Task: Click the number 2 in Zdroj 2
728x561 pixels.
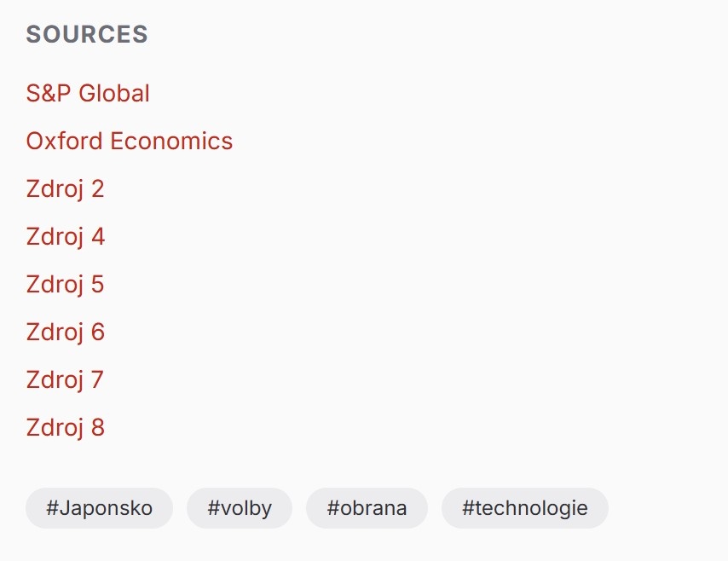Action: point(97,188)
